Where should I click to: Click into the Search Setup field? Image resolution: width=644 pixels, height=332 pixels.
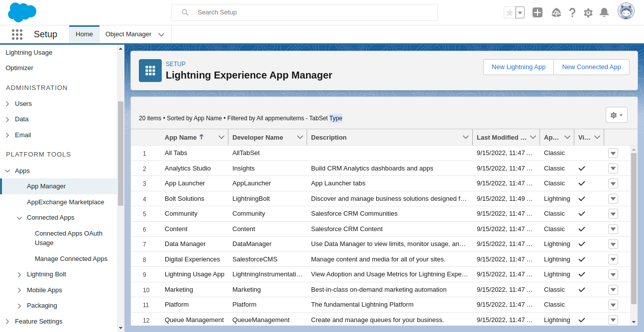[x=305, y=12]
